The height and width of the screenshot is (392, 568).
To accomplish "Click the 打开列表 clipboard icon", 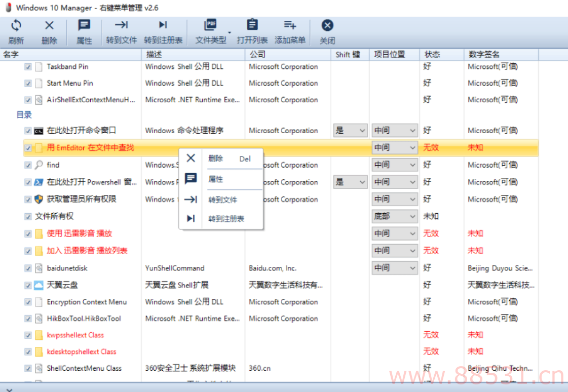I will [x=252, y=25].
